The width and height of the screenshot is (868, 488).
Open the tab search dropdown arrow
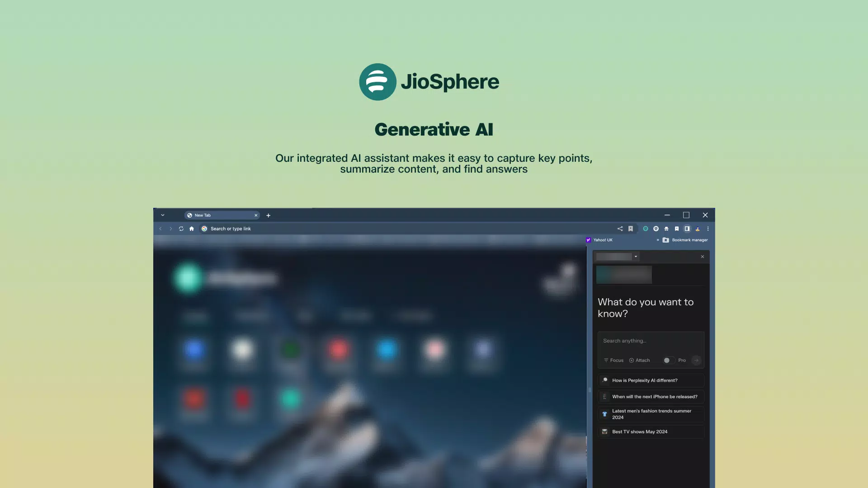163,215
